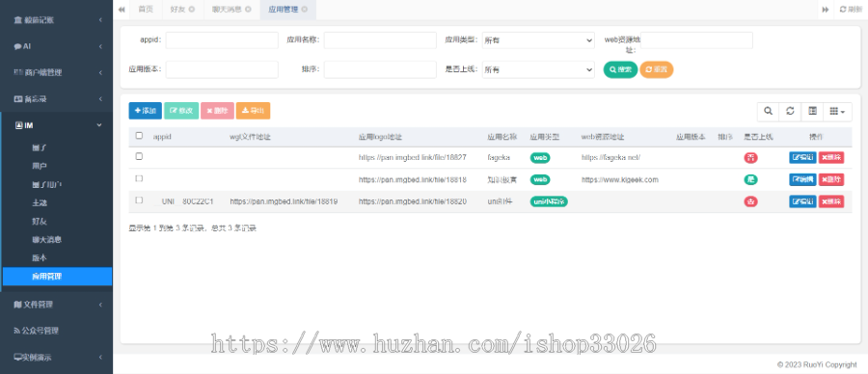This screenshot has height=374, width=868.
Task: Expand the AI sidebar chevron
Action: point(100,46)
